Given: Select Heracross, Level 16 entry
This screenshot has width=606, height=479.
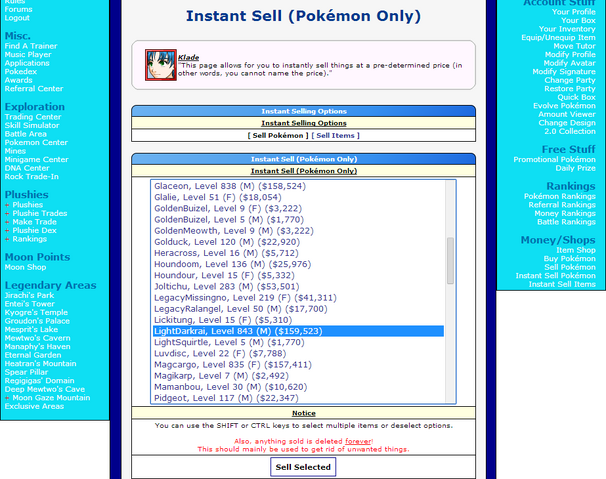Looking at the screenshot, I should 298,253.
